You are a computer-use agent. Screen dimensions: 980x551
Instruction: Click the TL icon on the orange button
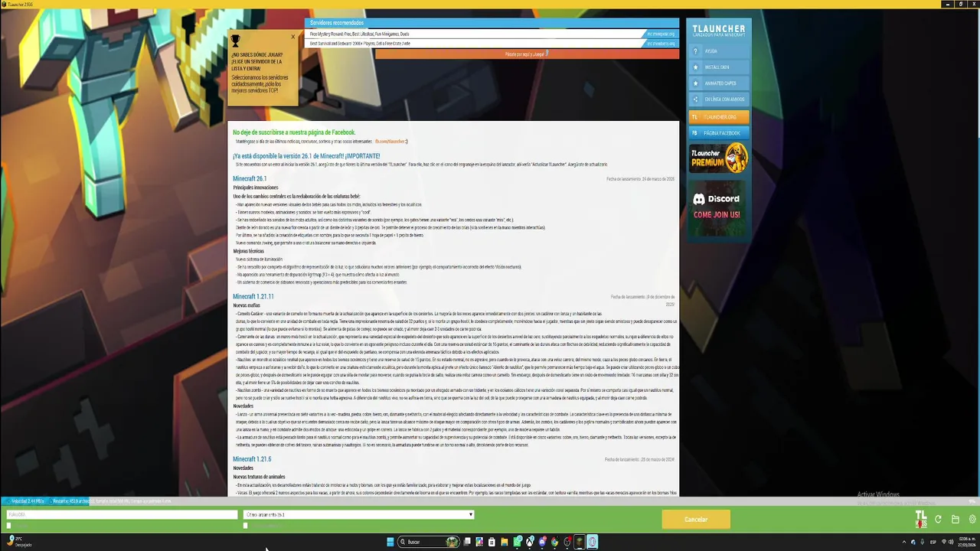pos(695,117)
